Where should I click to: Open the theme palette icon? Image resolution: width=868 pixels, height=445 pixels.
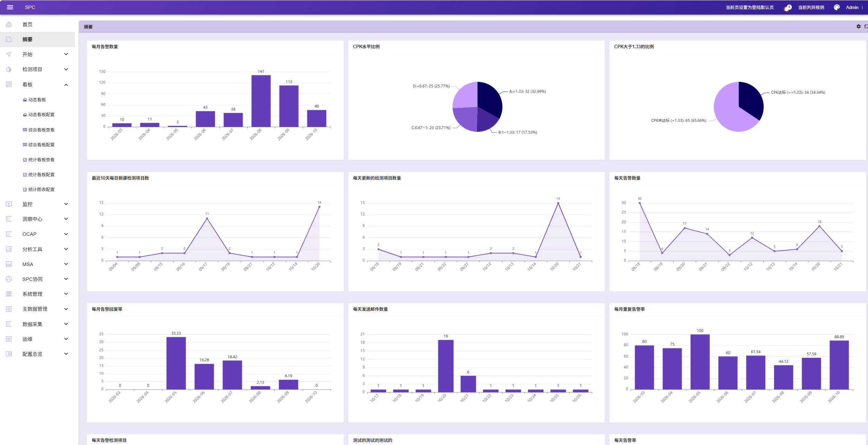point(836,7)
